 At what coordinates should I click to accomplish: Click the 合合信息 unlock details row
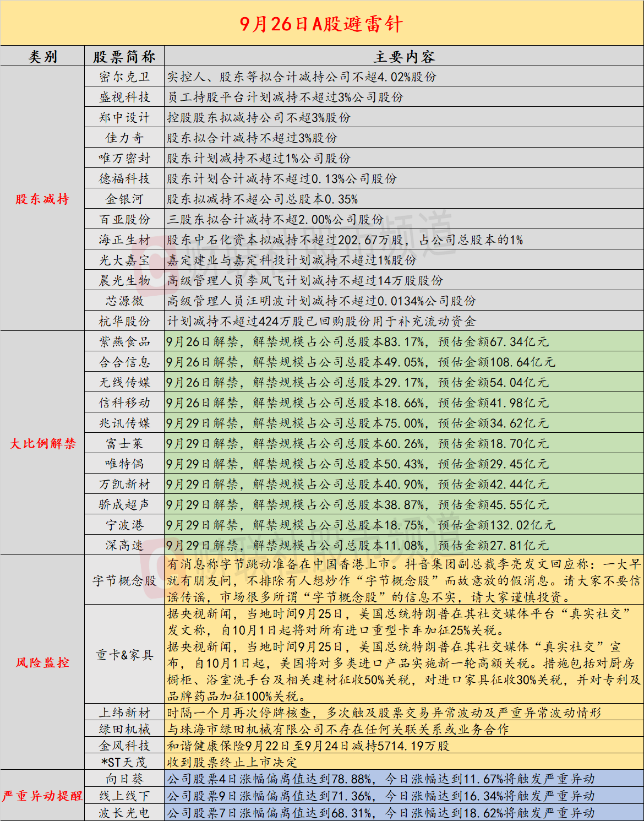click(x=404, y=362)
